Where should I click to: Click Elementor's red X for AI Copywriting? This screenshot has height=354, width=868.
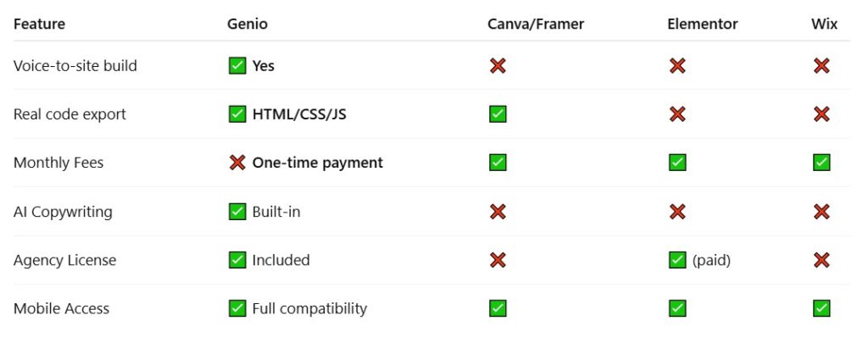pyautogui.click(x=677, y=211)
